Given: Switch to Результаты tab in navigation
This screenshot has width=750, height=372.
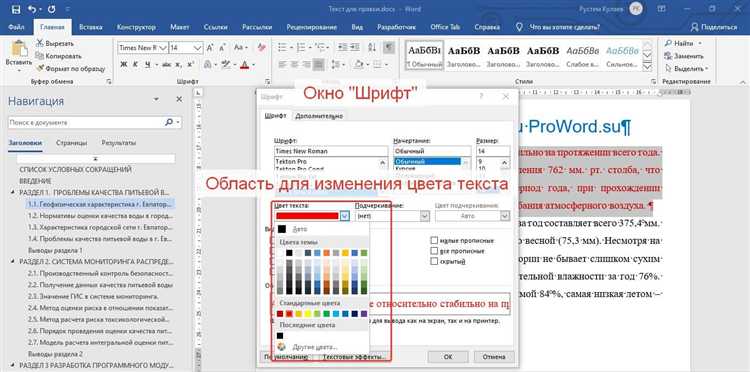Looking at the screenshot, I should (x=118, y=143).
